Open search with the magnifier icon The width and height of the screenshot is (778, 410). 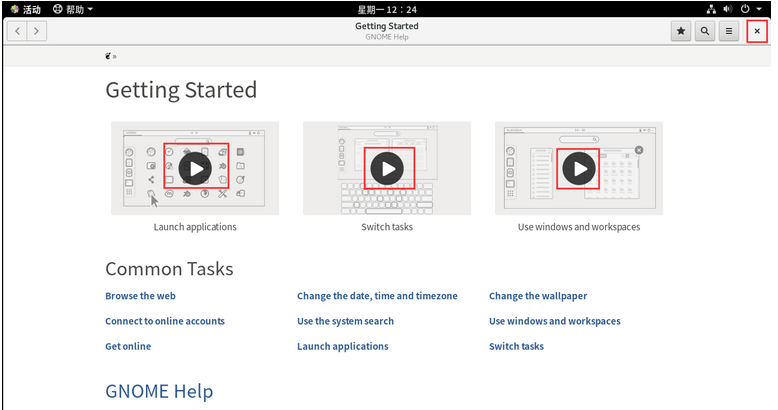point(705,31)
